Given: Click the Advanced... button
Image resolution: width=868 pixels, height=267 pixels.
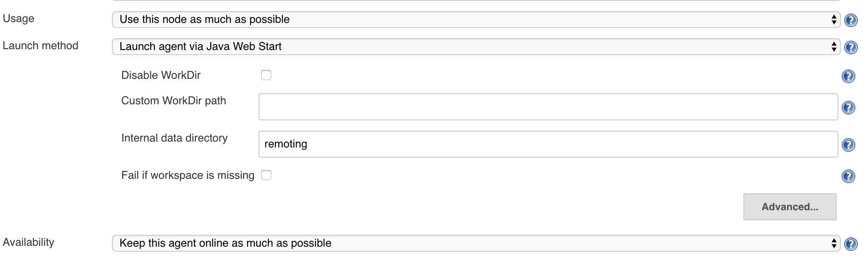Looking at the screenshot, I should (x=789, y=207).
